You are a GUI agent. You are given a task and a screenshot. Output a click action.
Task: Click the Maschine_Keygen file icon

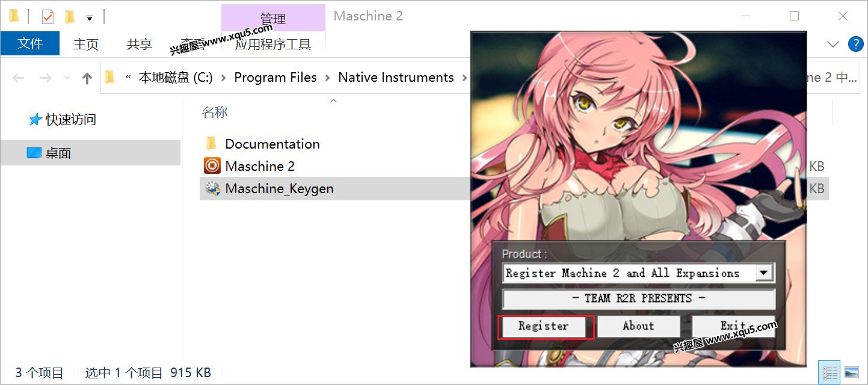point(212,188)
